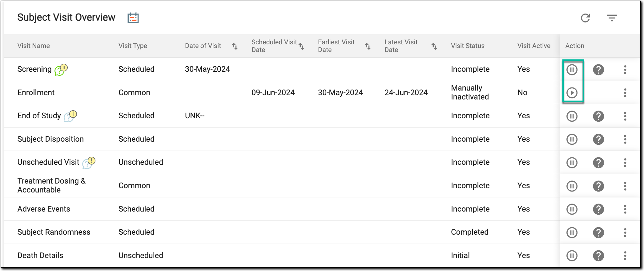
Task: Pause the Unscheduled Visit row
Action: (x=572, y=163)
